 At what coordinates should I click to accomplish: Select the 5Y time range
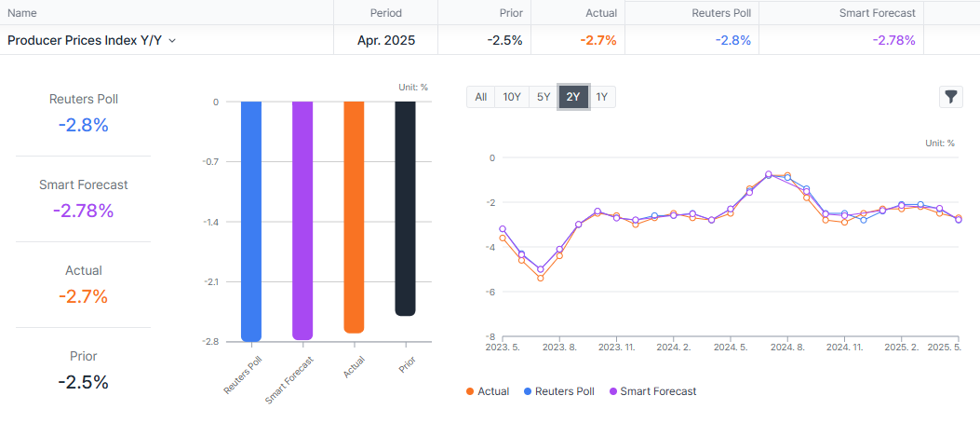[544, 97]
